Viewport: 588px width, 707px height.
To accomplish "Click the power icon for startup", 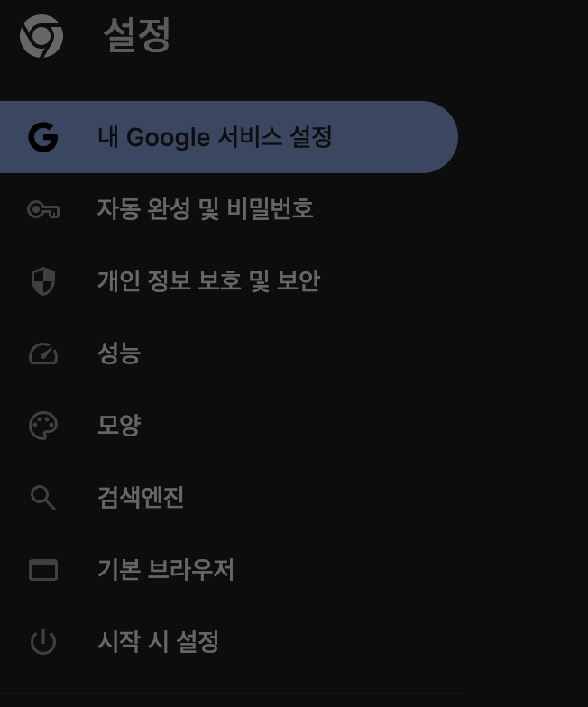I will tap(43, 642).
